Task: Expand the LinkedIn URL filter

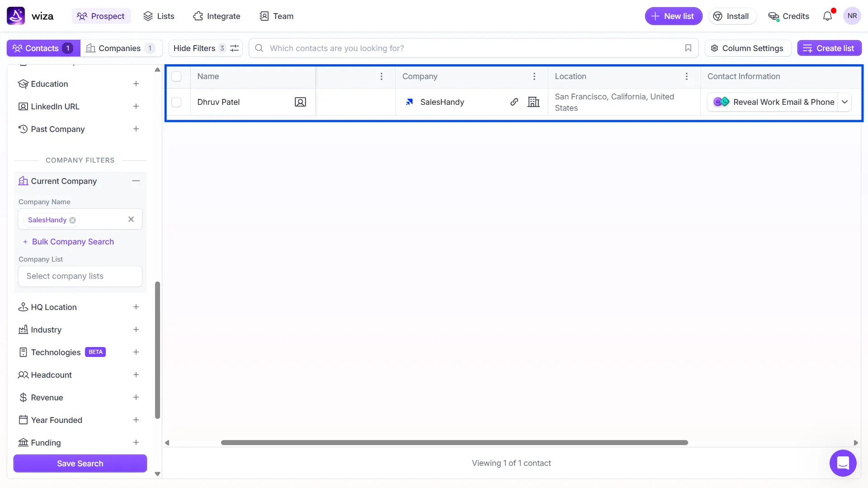Action: (136, 106)
